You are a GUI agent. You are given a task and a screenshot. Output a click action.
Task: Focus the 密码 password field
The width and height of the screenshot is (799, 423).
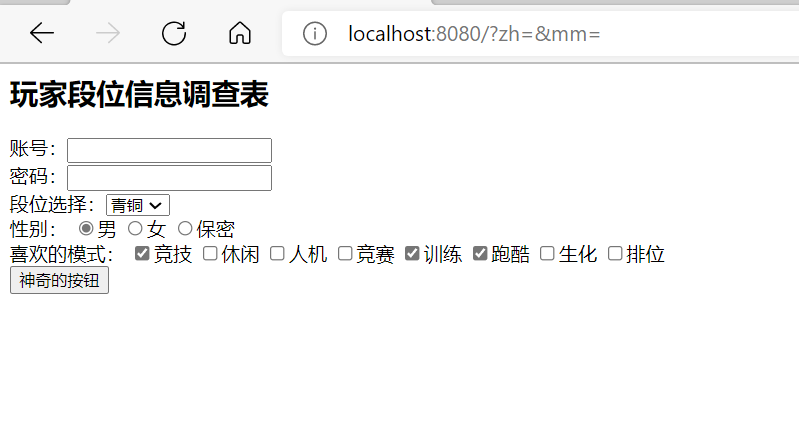click(169, 178)
